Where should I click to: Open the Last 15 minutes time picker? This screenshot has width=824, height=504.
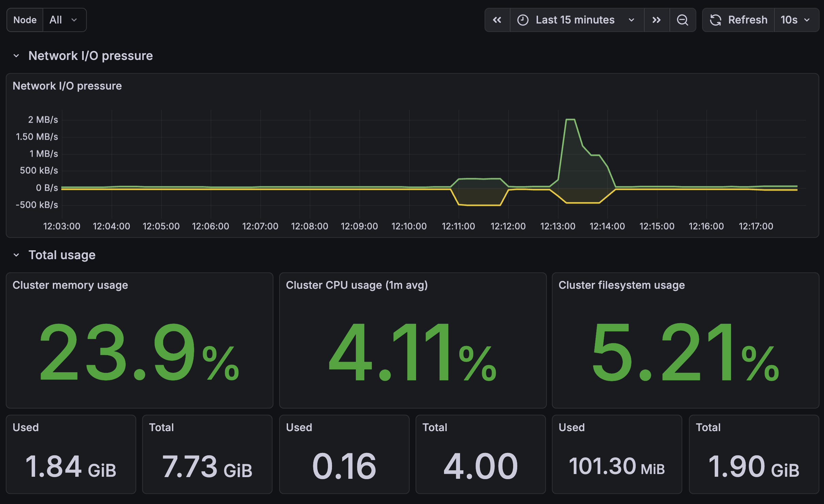pyautogui.click(x=575, y=20)
